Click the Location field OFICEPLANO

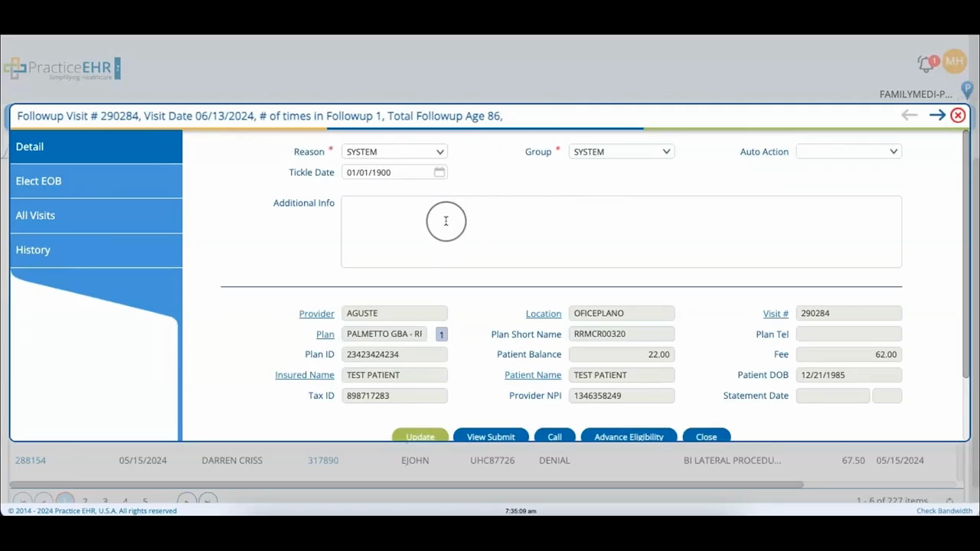coord(622,313)
